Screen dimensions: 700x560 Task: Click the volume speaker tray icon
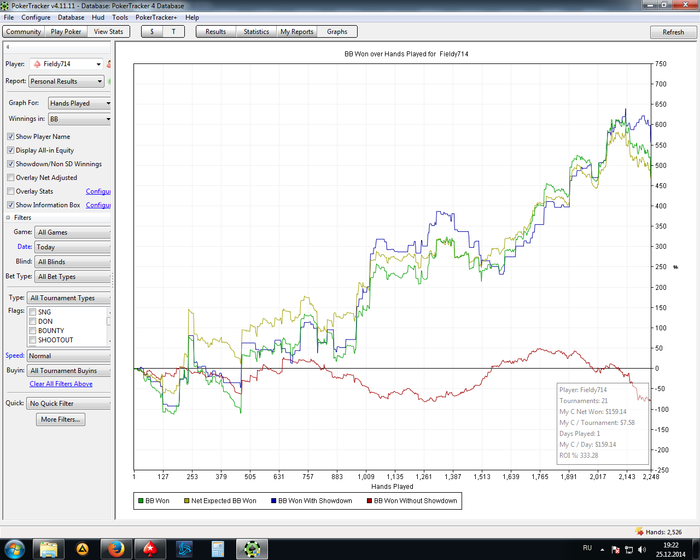tap(642, 549)
